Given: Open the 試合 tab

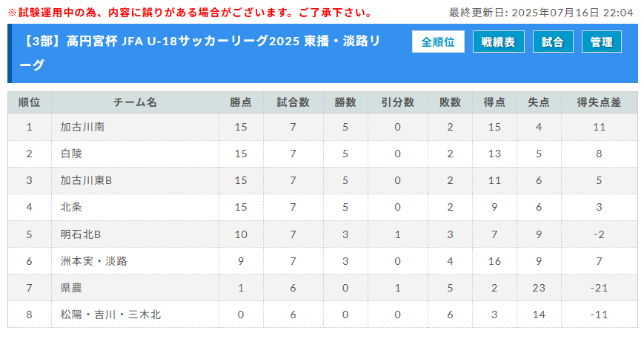Looking at the screenshot, I should click(x=553, y=42).
